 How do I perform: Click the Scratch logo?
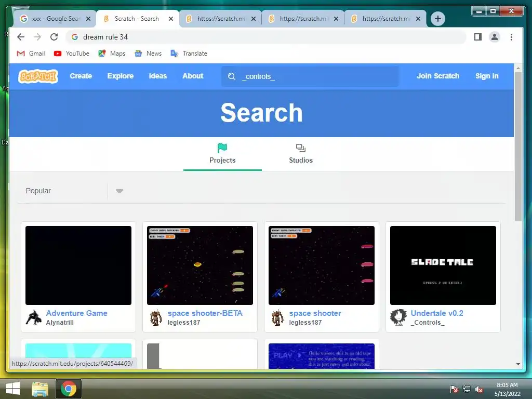click(x=38, y=76)
